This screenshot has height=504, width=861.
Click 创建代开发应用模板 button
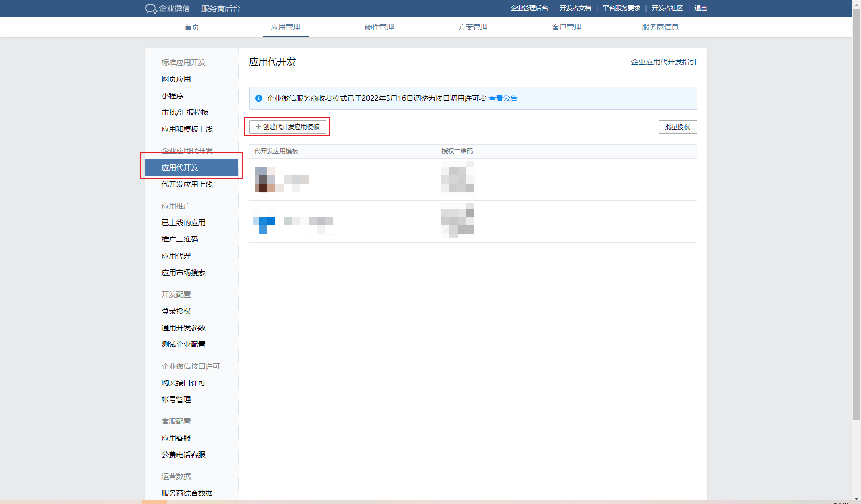tap(287, 127)
